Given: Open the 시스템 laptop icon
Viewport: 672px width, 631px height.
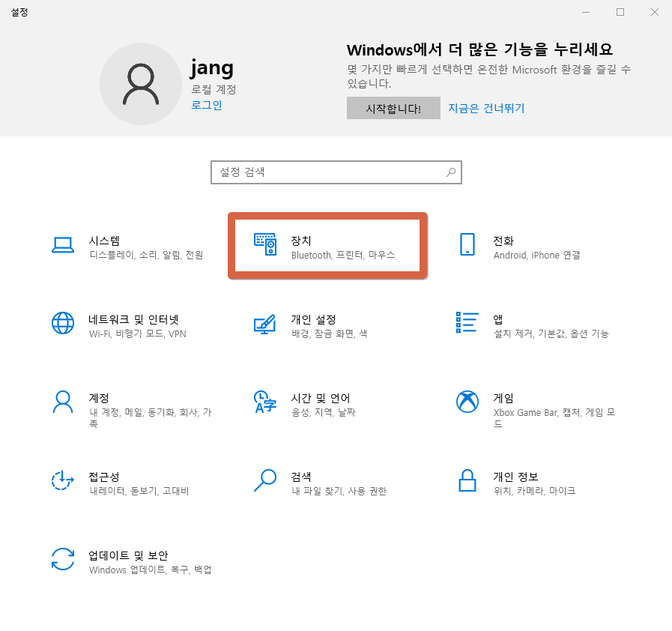Looking at the screenshot, I should [x=63, y=245].
